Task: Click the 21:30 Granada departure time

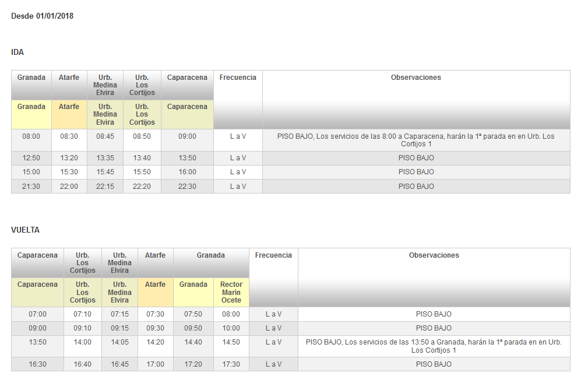Action: click(x=31, y=187)
